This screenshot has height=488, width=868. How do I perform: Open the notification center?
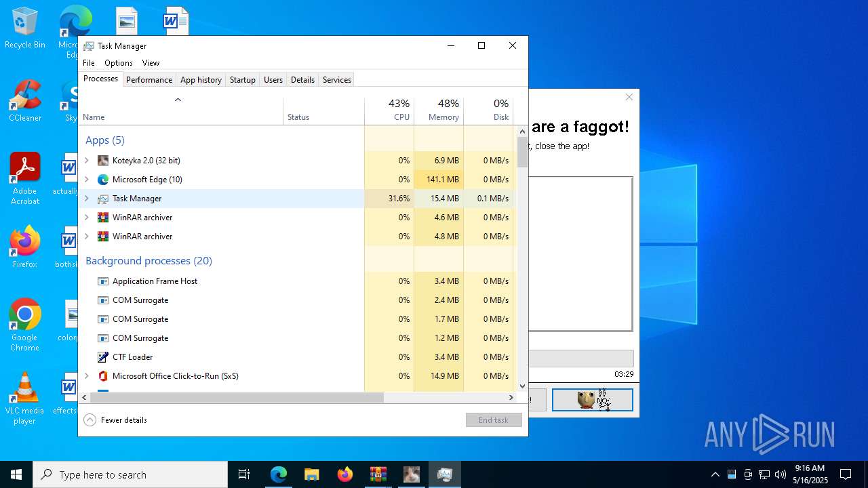point(846,474)
